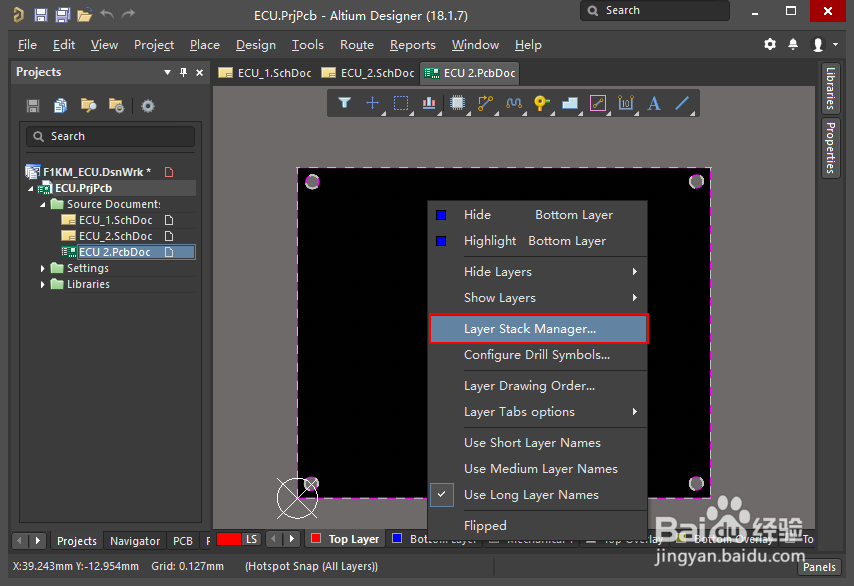Close the Projects panel
854x586 pixels.
coord(200,72)
